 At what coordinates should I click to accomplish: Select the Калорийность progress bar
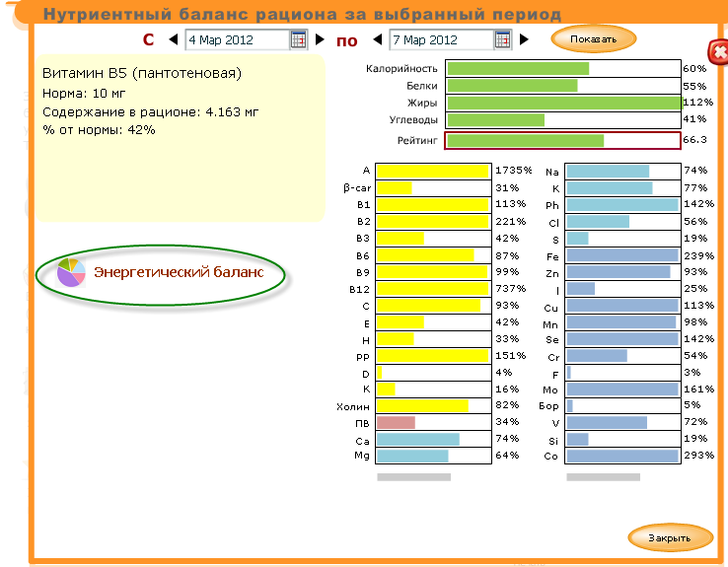click(x=562, y=69)
